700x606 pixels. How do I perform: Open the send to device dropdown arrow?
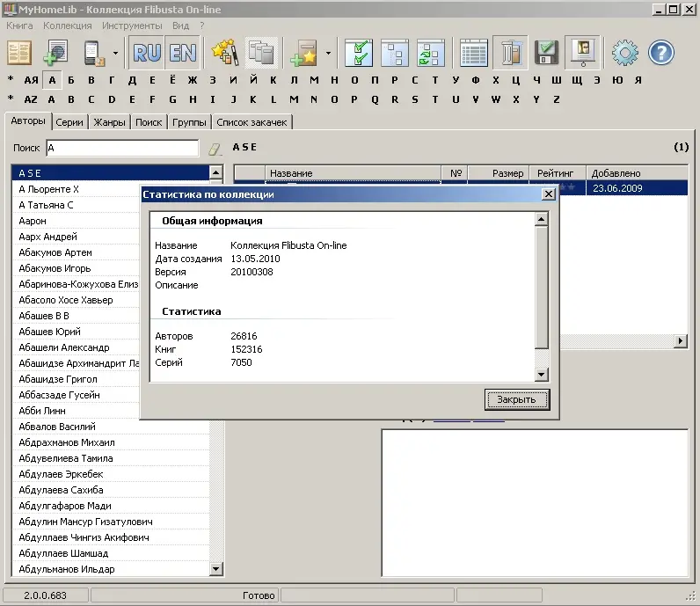point(115,53)
